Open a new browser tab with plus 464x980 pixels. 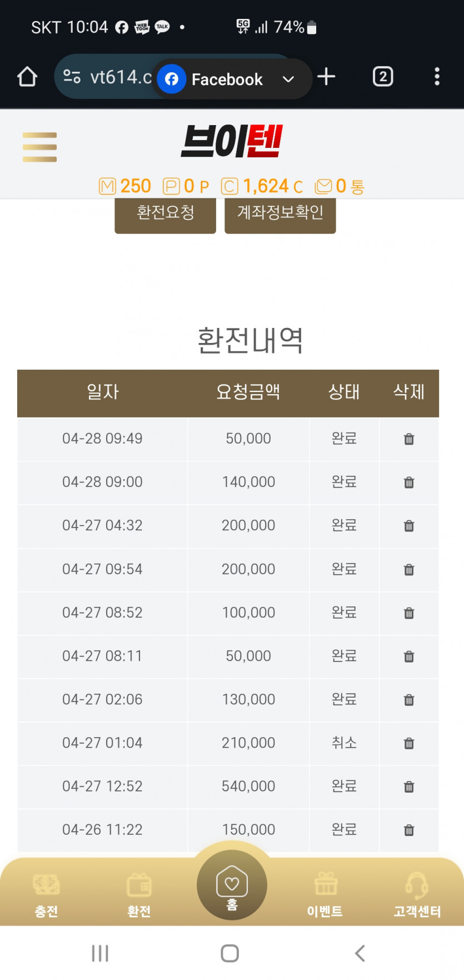[x=326, y=77]
